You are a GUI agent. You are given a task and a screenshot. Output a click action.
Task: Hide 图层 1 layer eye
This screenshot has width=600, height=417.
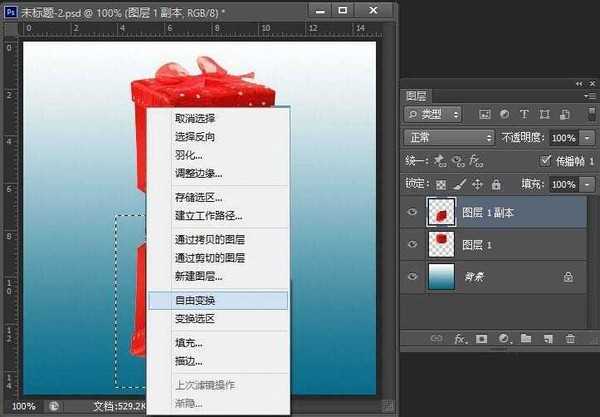click(412, 244)
